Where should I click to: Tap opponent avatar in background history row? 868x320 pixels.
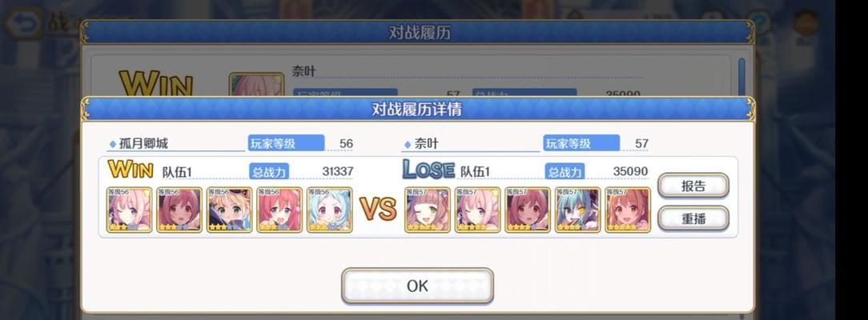249,85
